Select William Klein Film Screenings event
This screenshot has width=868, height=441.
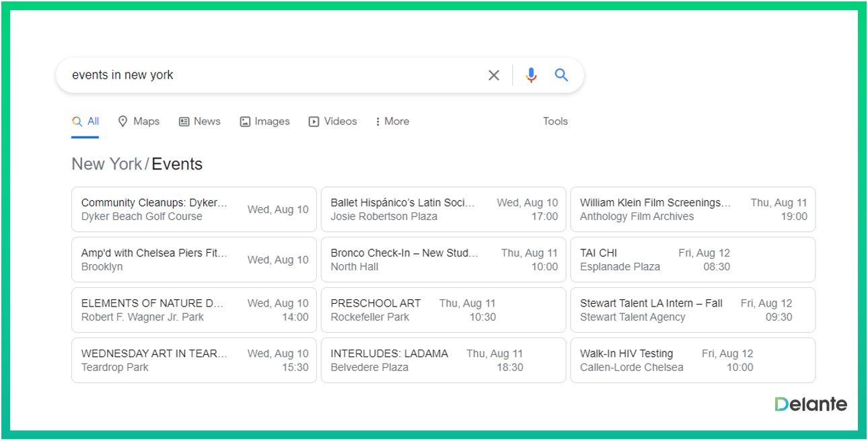pos(692,209)
